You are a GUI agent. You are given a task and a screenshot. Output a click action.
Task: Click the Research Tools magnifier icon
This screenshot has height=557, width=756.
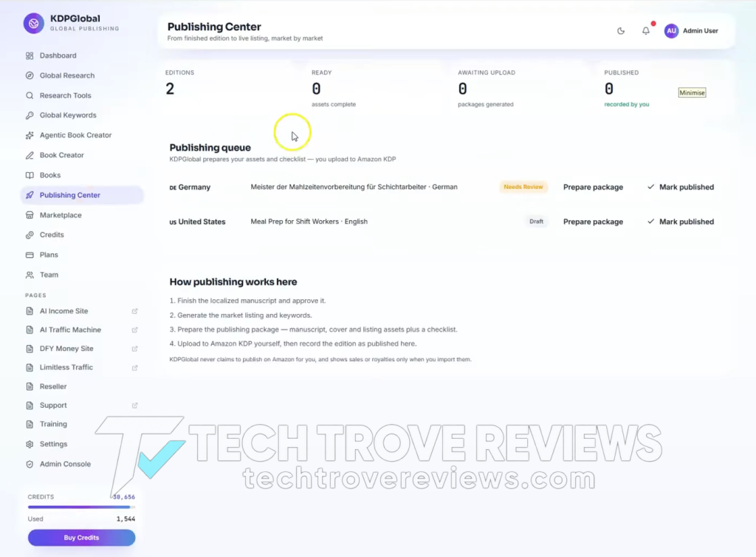click(30, 95)
